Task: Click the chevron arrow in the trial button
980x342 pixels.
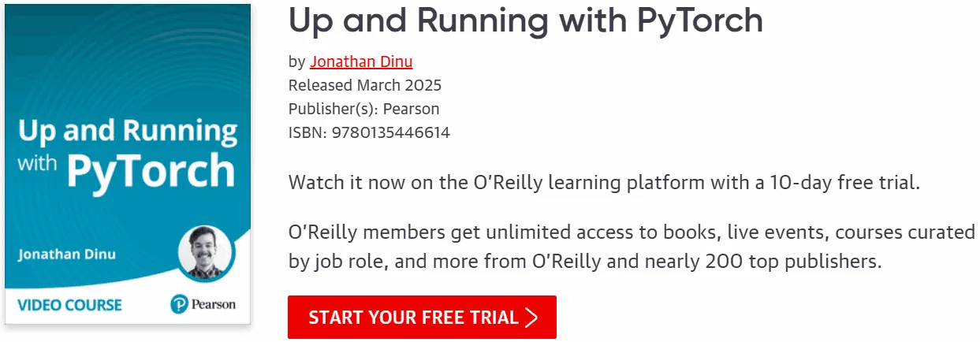Action: pyautogui.click(x=531, y=318)
